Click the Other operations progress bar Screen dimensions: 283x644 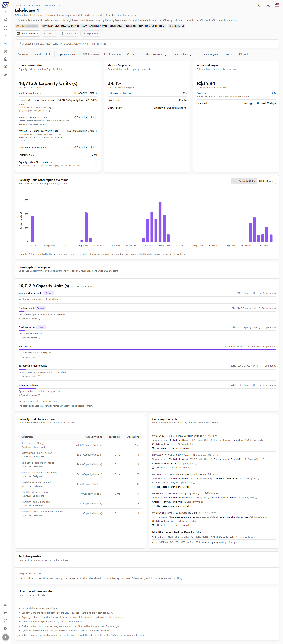[x=147, y=388]
